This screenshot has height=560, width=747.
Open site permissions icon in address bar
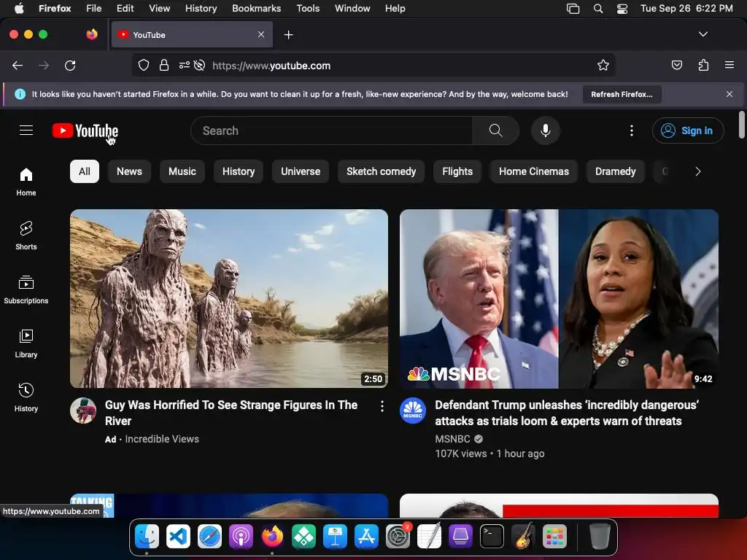pos(184,65)
